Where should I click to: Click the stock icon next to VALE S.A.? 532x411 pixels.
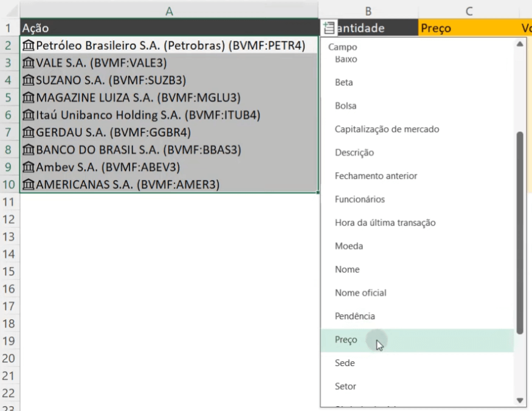[x=29, y=63]
